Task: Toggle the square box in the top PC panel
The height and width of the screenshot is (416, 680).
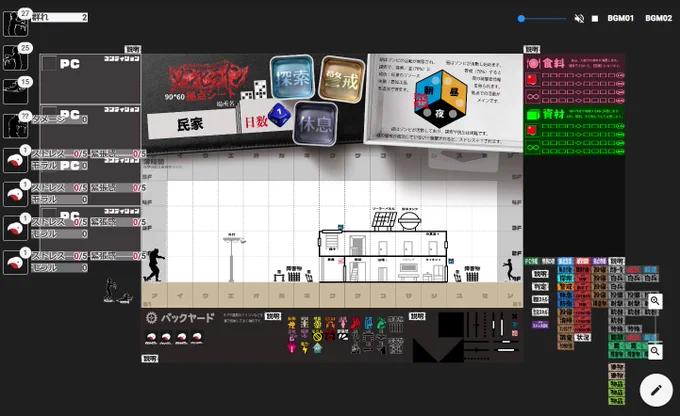Action: 49,64
